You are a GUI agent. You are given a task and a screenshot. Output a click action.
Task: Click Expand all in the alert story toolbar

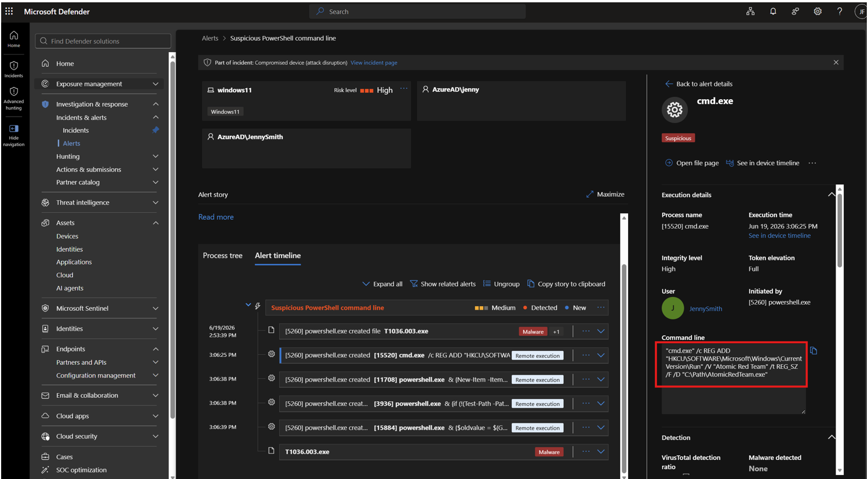click(x=382, y=284)
